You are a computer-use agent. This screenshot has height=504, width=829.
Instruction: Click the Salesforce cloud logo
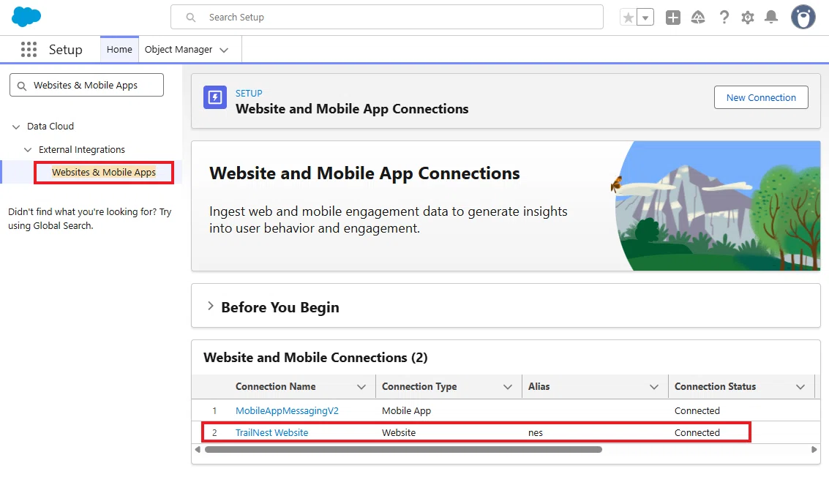tap(26, 17)
